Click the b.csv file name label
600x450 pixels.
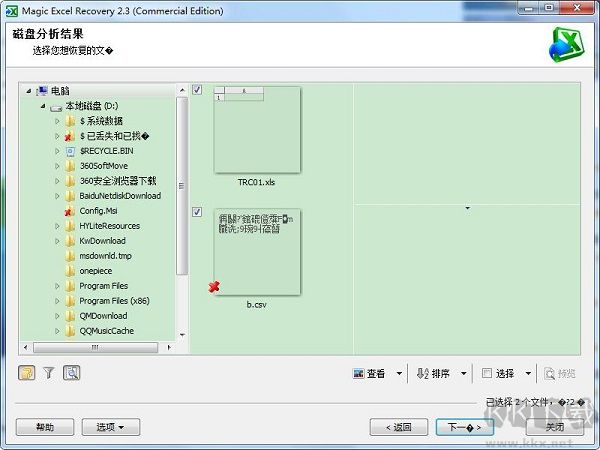[256, 305]
